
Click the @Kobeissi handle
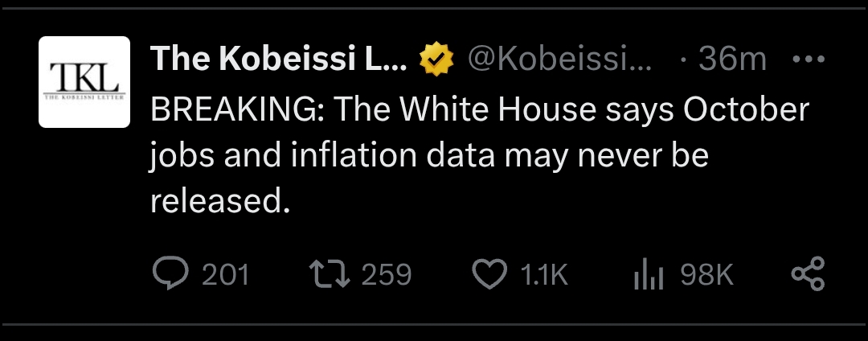(x=559, y=60)
